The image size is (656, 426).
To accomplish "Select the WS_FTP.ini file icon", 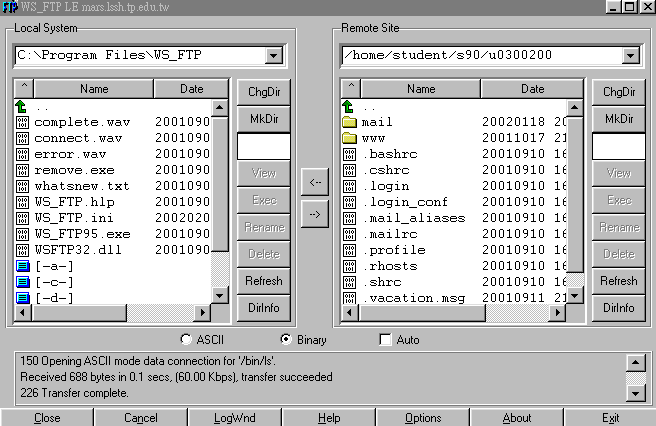I will pyautogui.click(x=22, y=218).
